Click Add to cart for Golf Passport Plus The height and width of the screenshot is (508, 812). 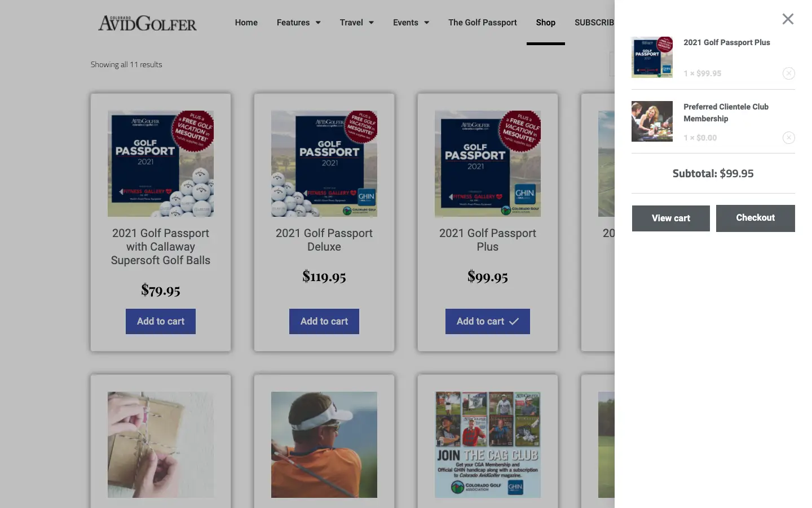pyautogui.click(x=488, y=321)
